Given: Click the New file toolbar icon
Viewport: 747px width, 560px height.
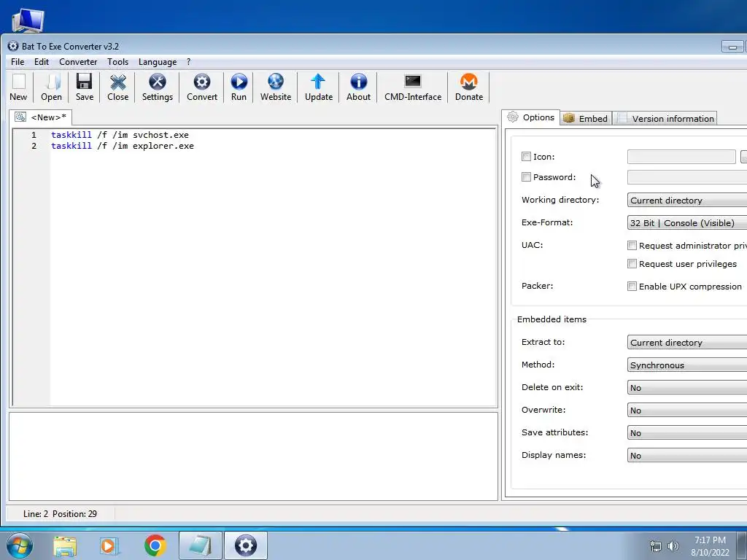Looking at the screenshot, I should (18, 87).
